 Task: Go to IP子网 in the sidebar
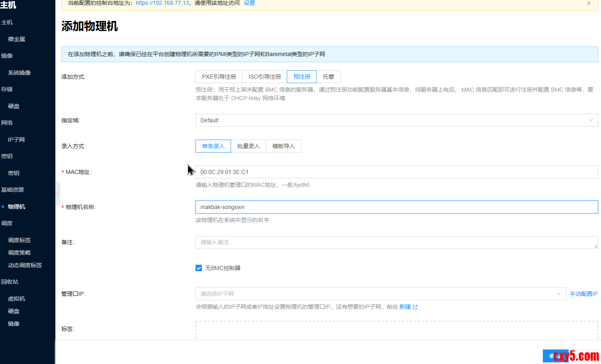point(16,140)
